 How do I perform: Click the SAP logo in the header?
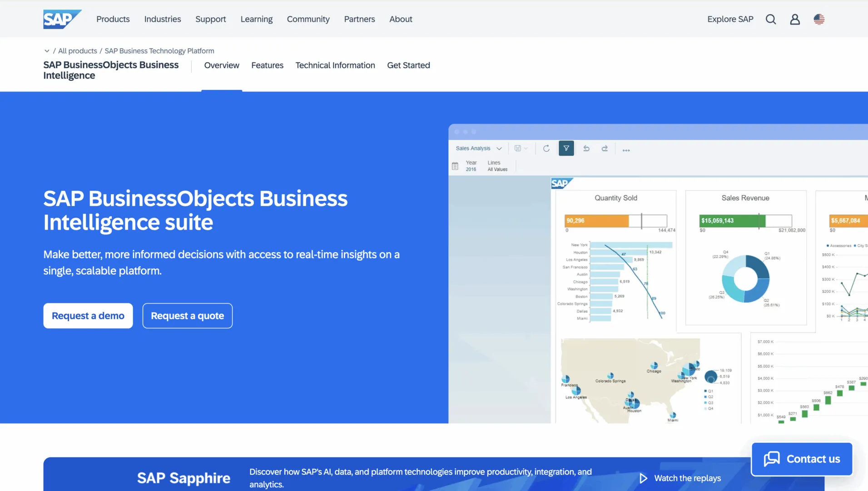click(x=62, y=19)
